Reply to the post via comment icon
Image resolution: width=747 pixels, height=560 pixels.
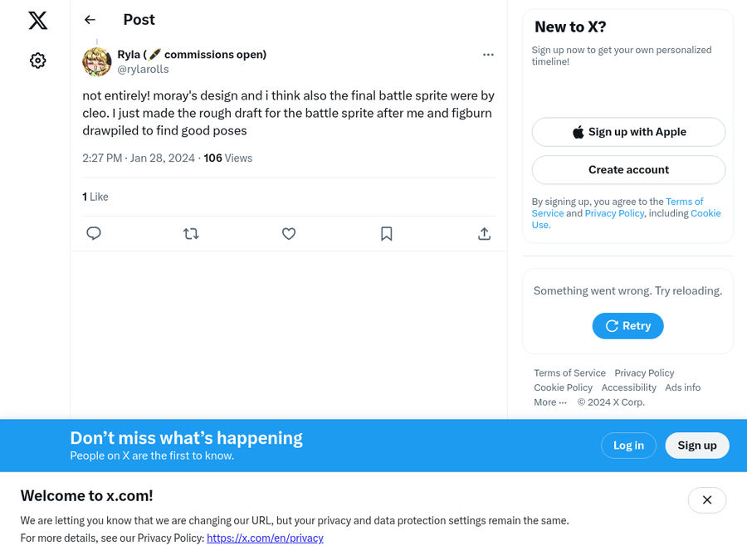[94, 234]
